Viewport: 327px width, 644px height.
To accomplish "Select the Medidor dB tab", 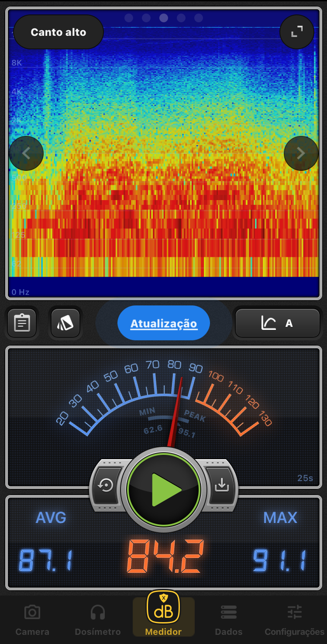I will coord(163,614).
